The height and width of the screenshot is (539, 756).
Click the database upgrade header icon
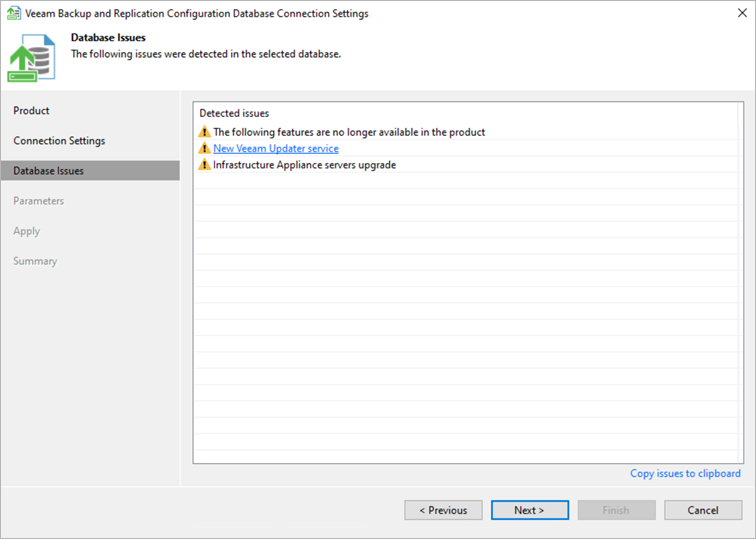tap(31, 58)
